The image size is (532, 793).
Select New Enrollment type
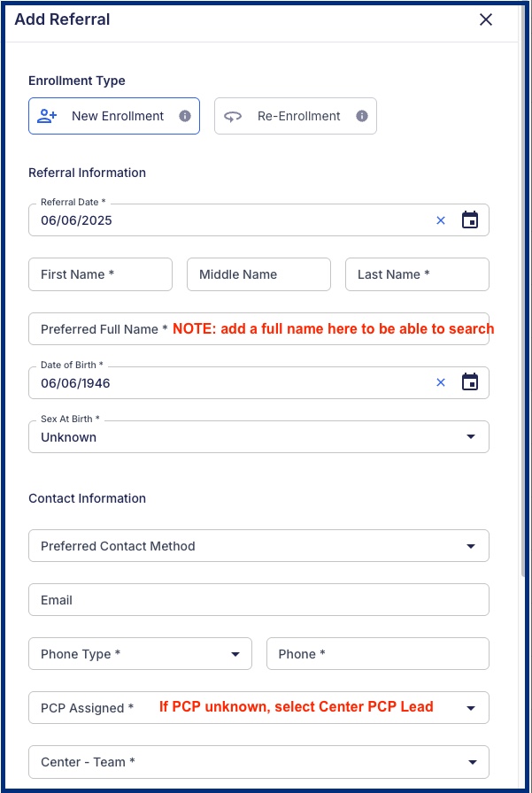114,116
